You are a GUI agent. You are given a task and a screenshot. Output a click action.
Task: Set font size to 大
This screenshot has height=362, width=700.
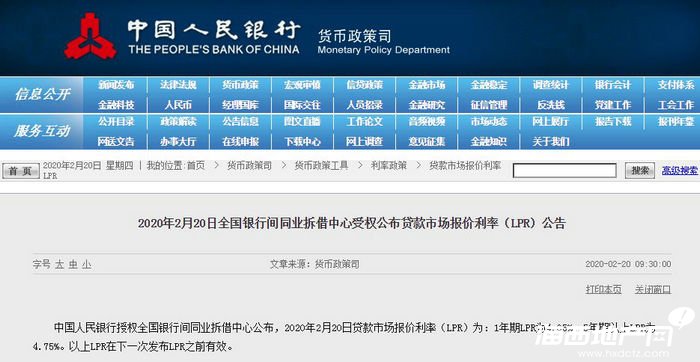(59, 264)
